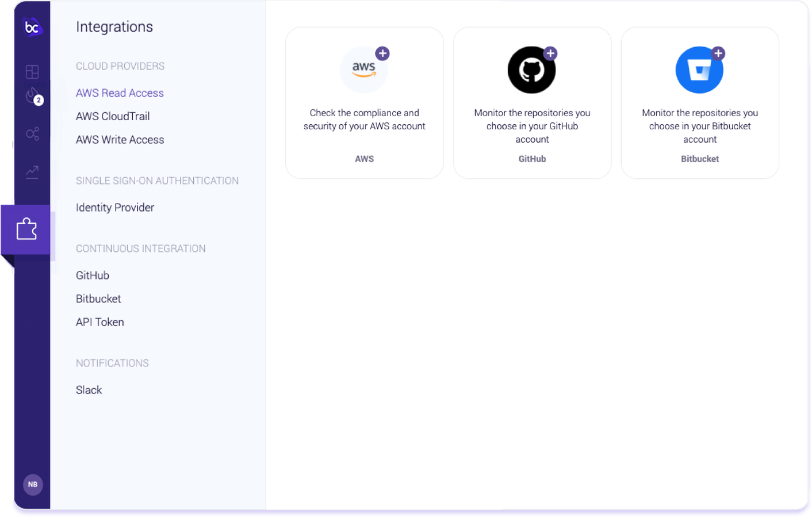Click SINGLE SIGN-ON AUTHENTICATION section header
The image size is (812, 517).
click(157, 181)
